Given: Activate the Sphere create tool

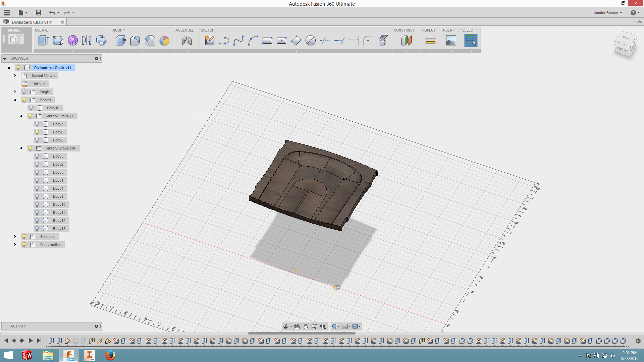Looking at the screenshot, I should pyautogui.click(x=72, y=40).
